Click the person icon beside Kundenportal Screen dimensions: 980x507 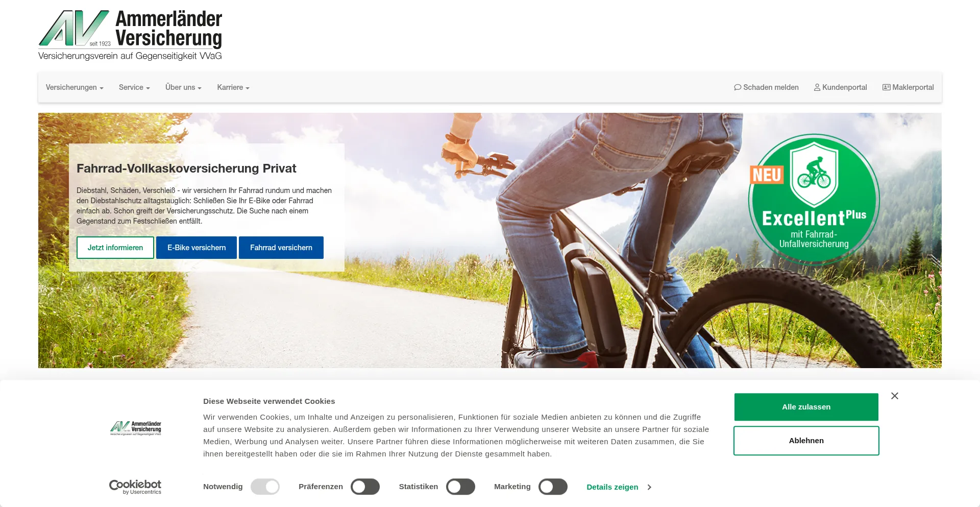click(817, 87)
